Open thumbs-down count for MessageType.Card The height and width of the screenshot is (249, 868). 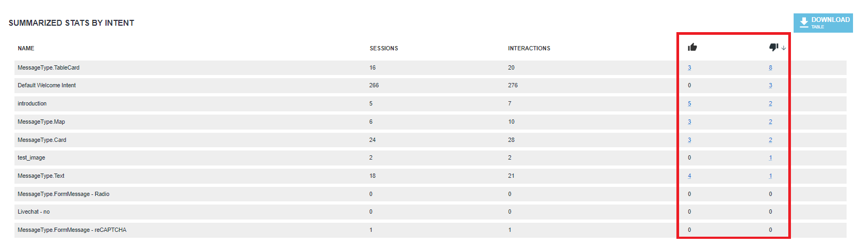click(x=771, y=140)
